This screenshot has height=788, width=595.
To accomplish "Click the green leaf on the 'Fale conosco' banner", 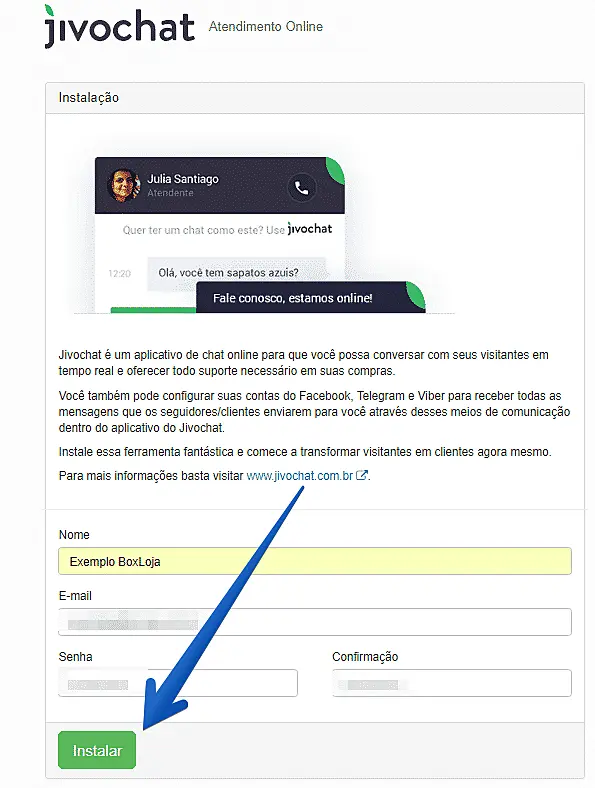I will pyautogui.click(x=416, y=294).
